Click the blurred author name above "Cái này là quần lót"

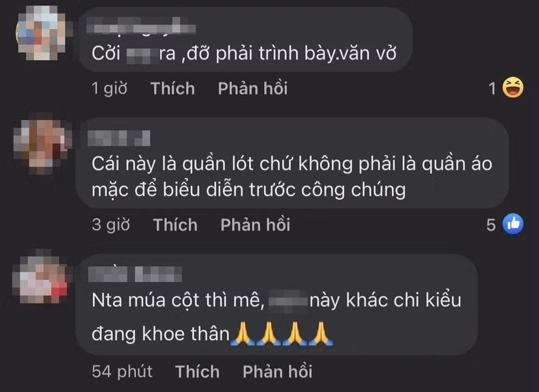[x=119, y=138]
